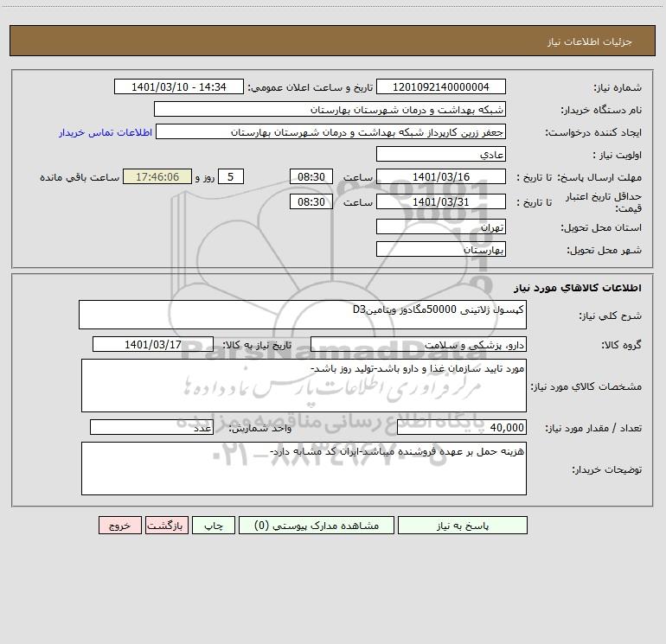Click label گروه کالا:

(x=621, y=345)
